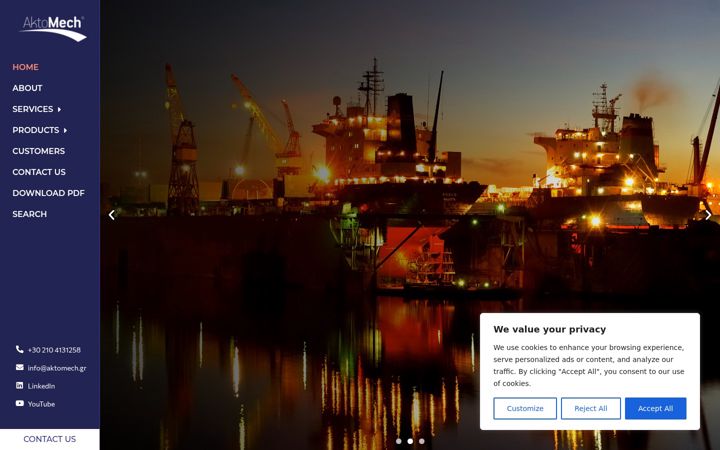This screenshot has width=720, height=450.
Task: Show the next slide with right arrow
Action: point(708,215)
